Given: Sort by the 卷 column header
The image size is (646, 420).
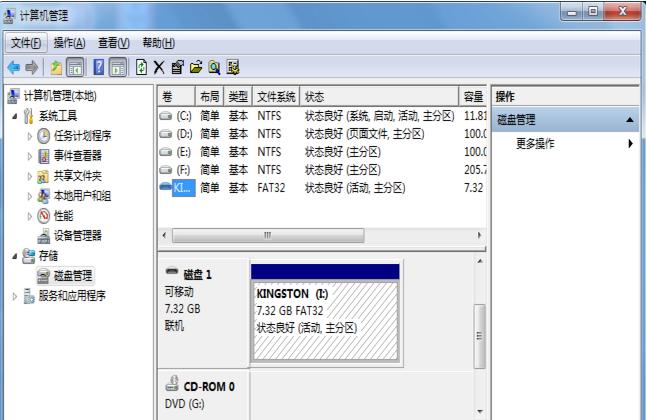Looking at the screenshot, I should coord(176,97).
